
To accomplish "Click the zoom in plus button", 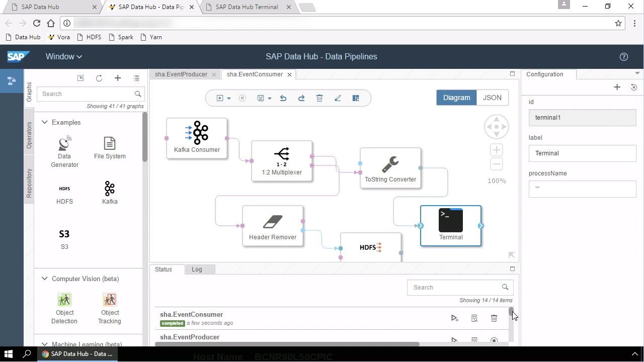I will click(496, 150).
